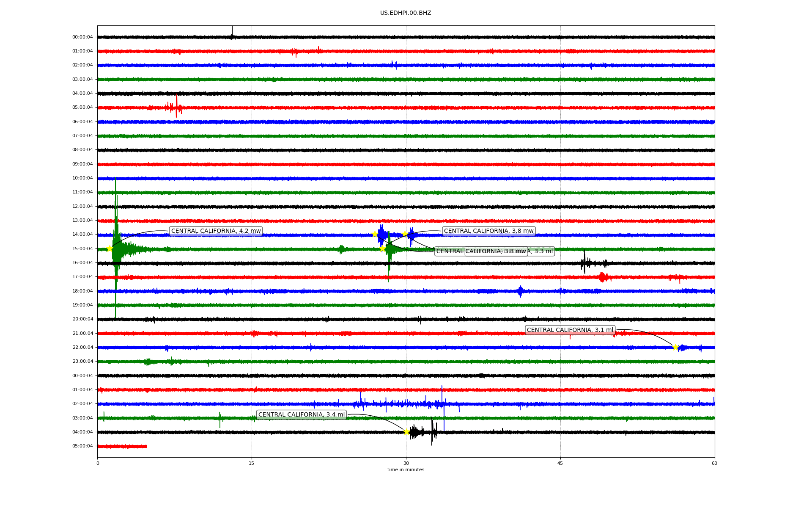Click the yellow star on the 04:00:04 black trace
The height and width of the screenshot is (508, 812).
(406, 432)
